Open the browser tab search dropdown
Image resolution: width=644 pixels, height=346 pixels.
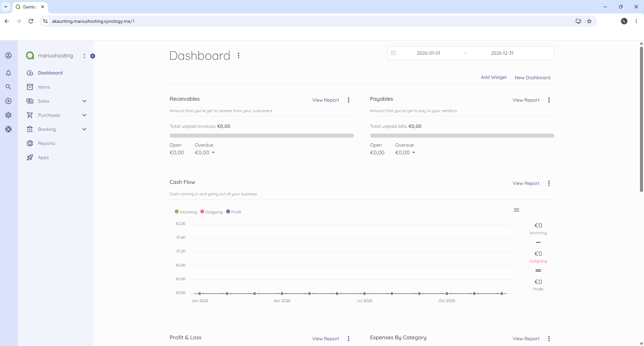tap(6, 7)
